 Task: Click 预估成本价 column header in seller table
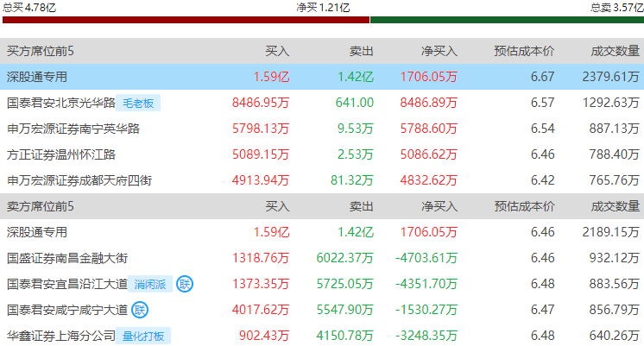click(524, 206)
